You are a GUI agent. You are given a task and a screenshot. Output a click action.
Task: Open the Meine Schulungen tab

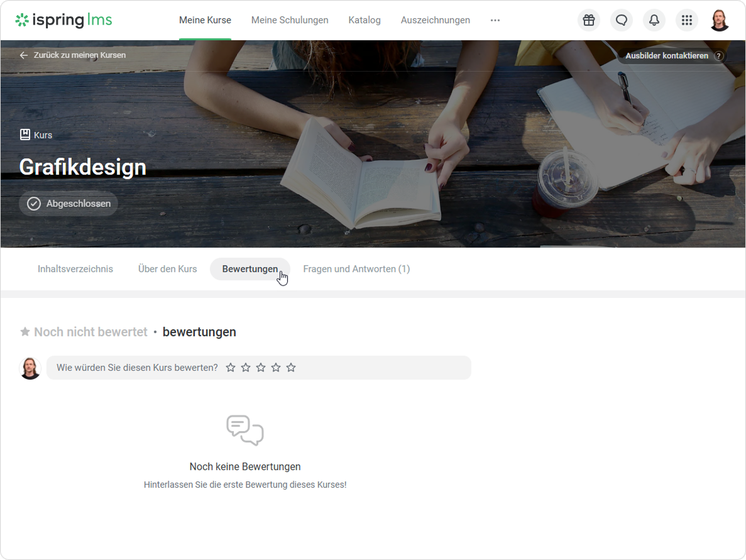click(x=290, y=20)
